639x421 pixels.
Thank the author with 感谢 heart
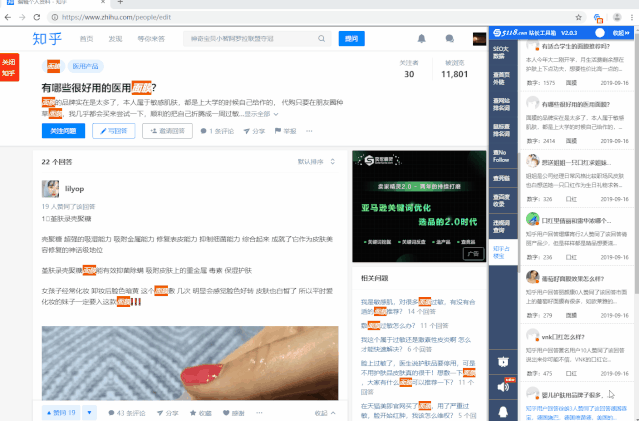point(234,413)
